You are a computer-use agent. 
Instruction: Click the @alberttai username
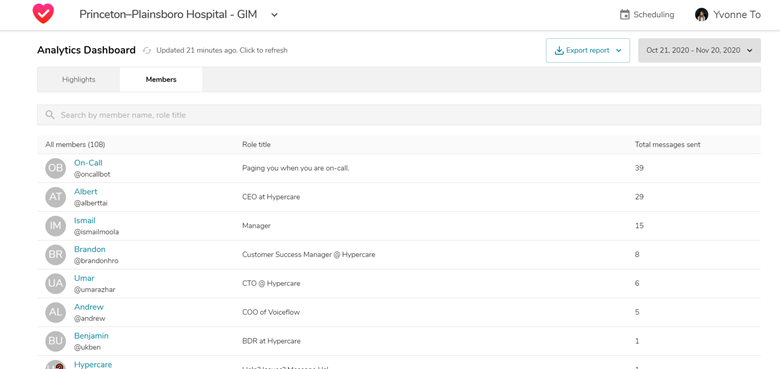[91, 203]
